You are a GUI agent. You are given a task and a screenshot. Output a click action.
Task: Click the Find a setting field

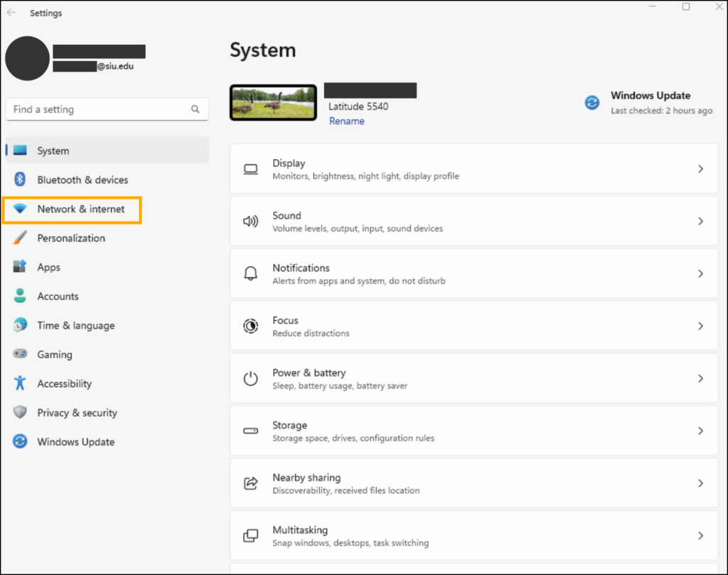pyautogui.click(x=100, y=109)
